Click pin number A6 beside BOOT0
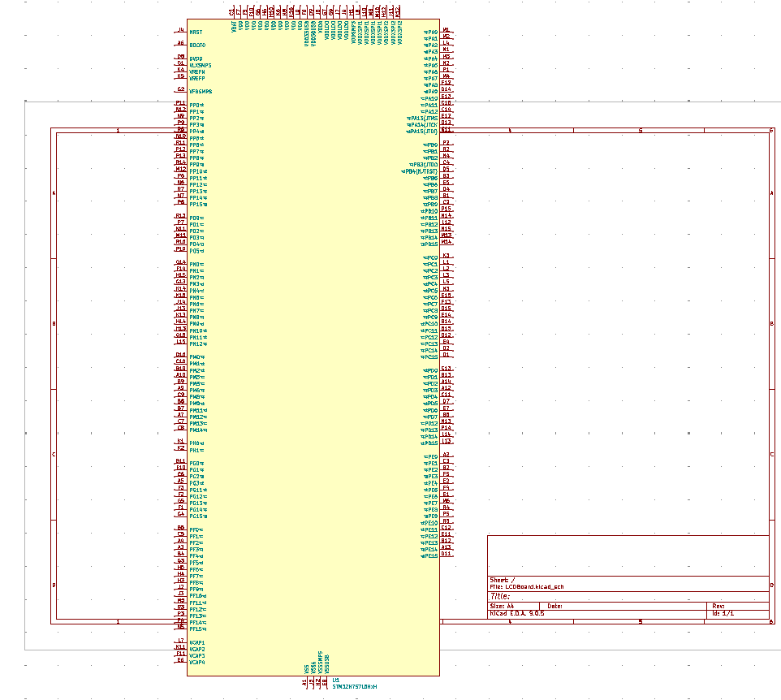Screen dimensions: 781x700 coord(181,43)
